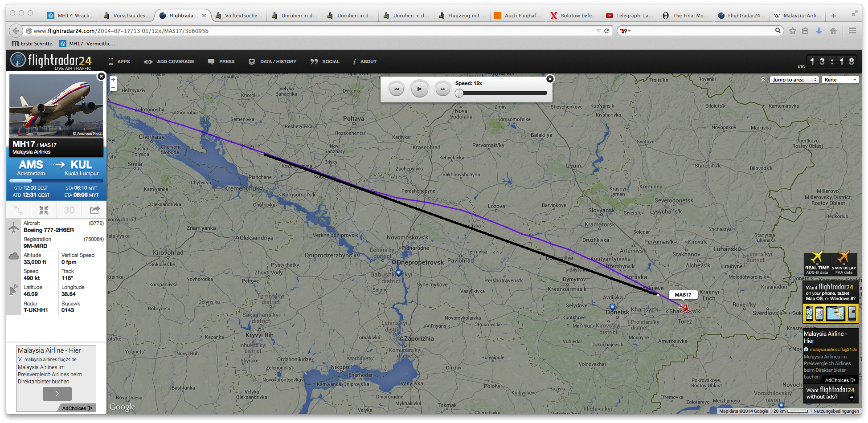Open AdChoices in the right sidebar ad
The height and width of the screenshot is (423, 868).
(x=840, y=380)
